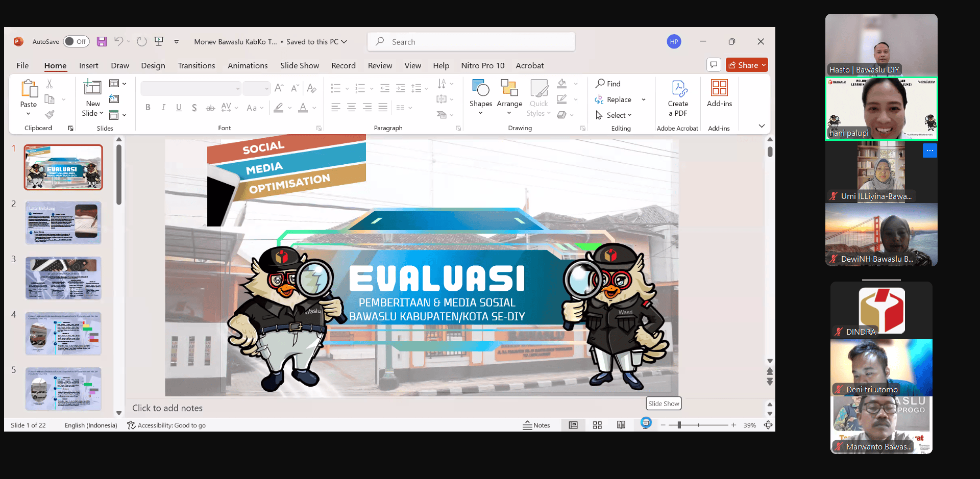This screenshot has width=980, height=479.
Task: Click the Replace button
Action: click(x=614, y=99)
